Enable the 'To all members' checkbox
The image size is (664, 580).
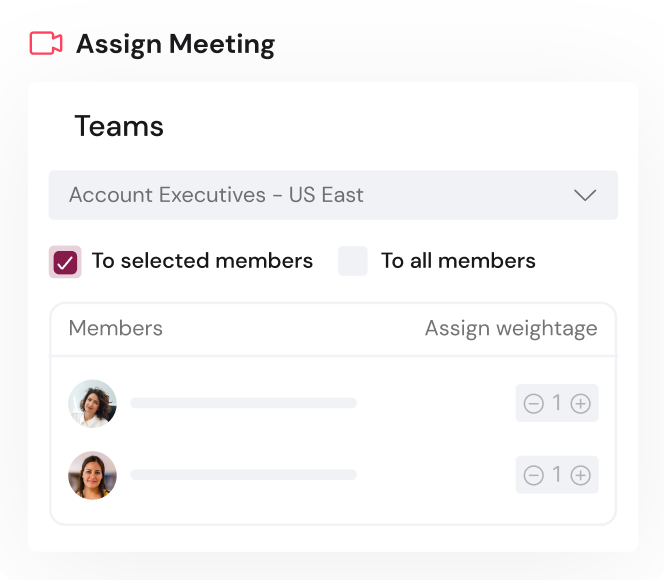pyautogui.click(x=353, y=261)
